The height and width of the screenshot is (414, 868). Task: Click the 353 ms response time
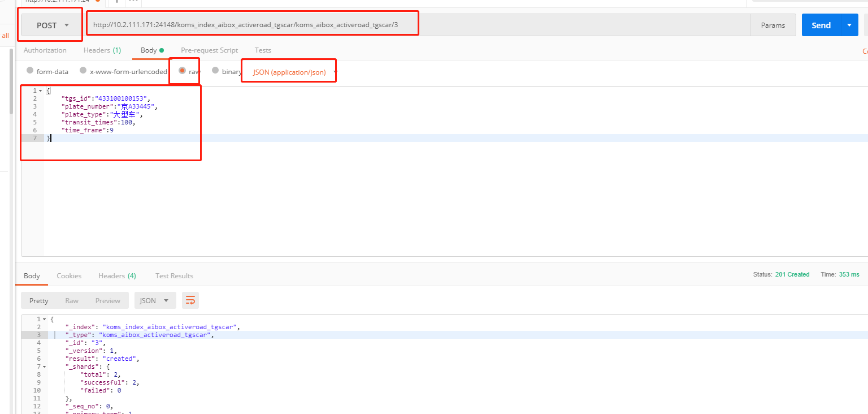(849, 274)
